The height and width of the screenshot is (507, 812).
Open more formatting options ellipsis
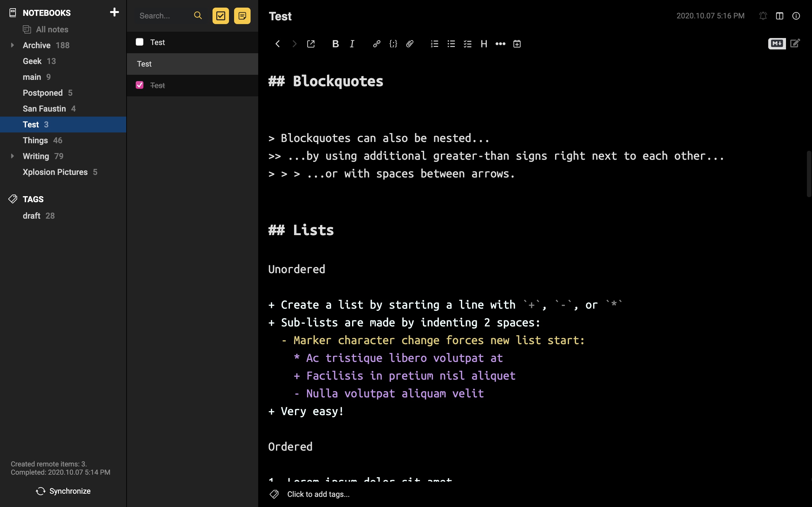pos(500,44)
